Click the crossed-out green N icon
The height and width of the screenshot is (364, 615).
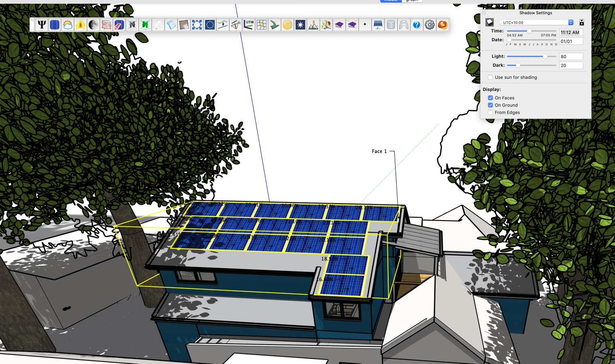pyautogui.click(x=145, y=25)
